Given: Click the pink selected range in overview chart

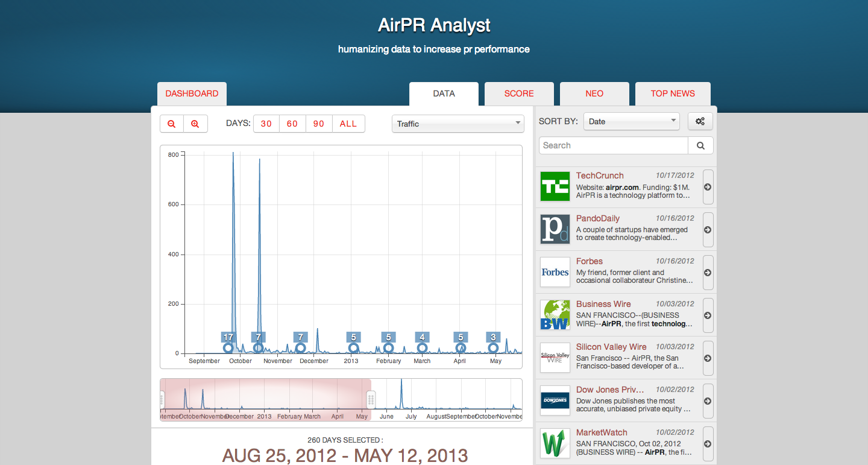Looking at the screenshot, I should pos(266,399).
